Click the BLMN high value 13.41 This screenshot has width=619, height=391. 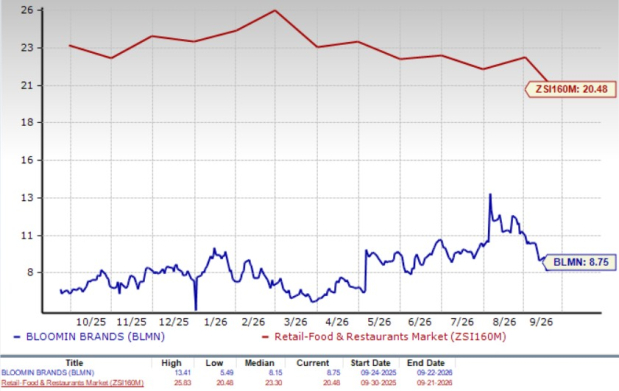(182, 372)
